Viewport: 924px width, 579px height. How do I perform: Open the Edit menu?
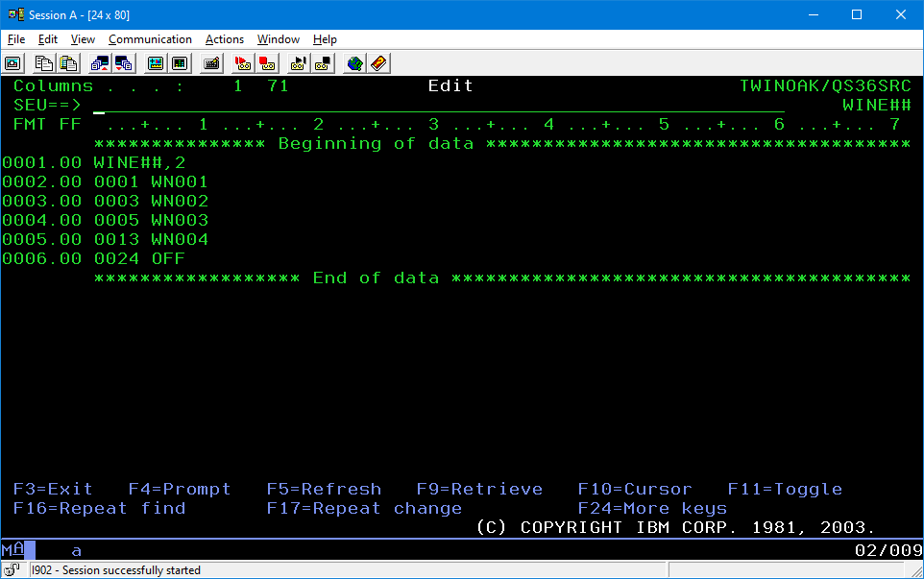pos(48,39)
